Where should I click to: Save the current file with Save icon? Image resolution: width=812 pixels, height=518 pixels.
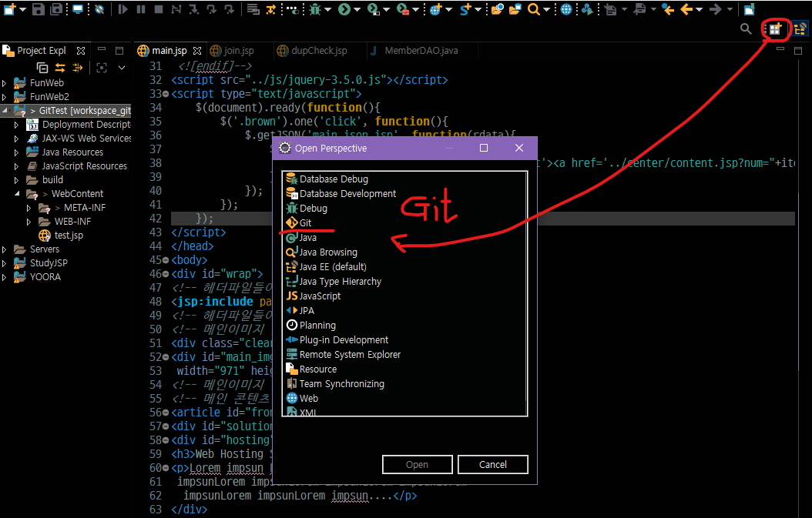coord(38,8)
